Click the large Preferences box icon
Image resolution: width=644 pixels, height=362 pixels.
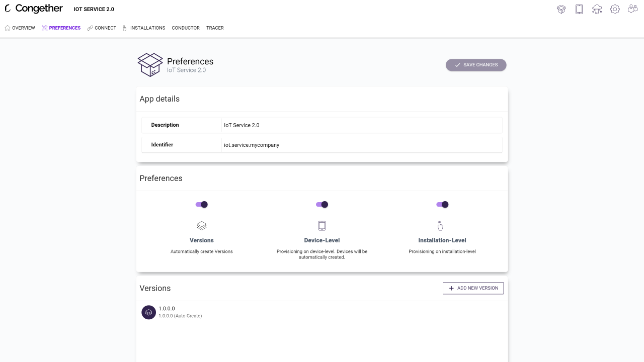(x=150, y=65)
